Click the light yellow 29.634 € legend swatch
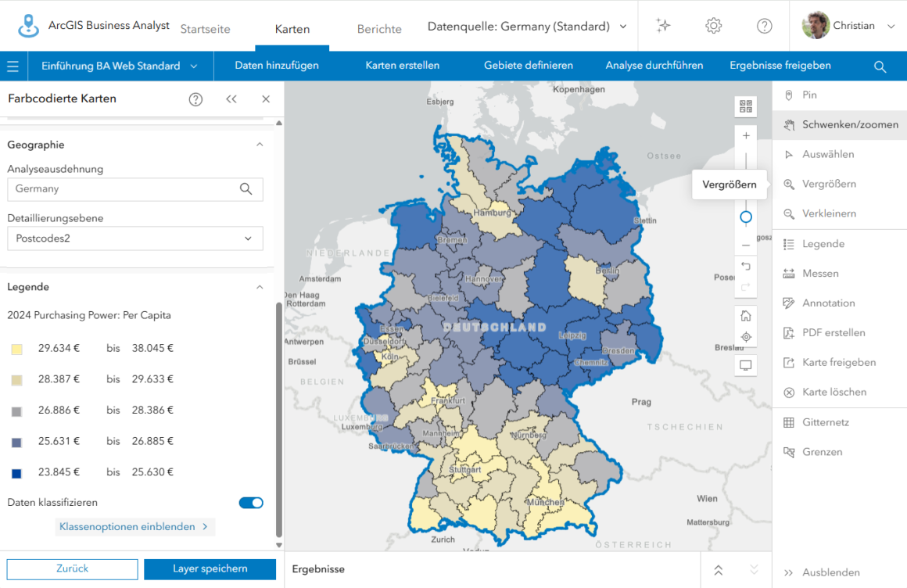 pos(16,349)
